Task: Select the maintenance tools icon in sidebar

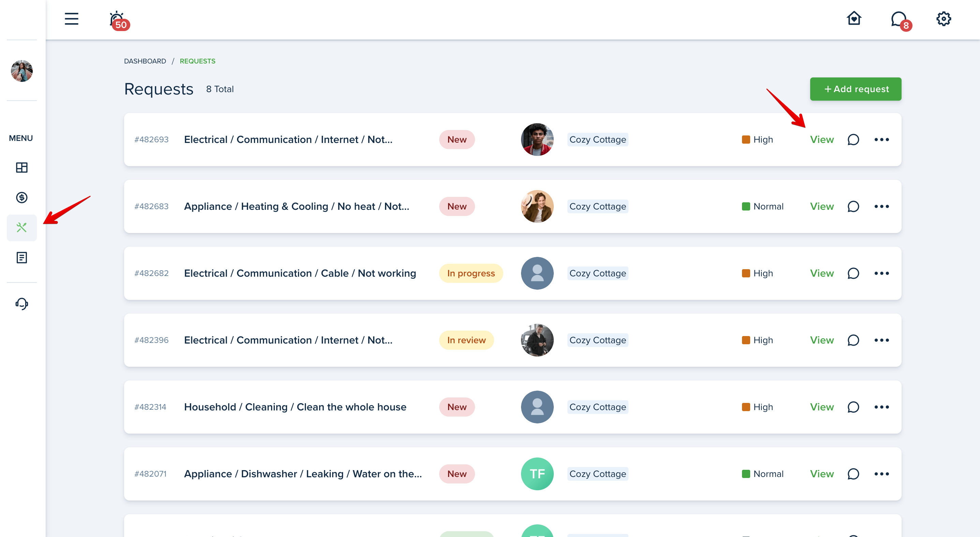Action: (x=22, y=228)
